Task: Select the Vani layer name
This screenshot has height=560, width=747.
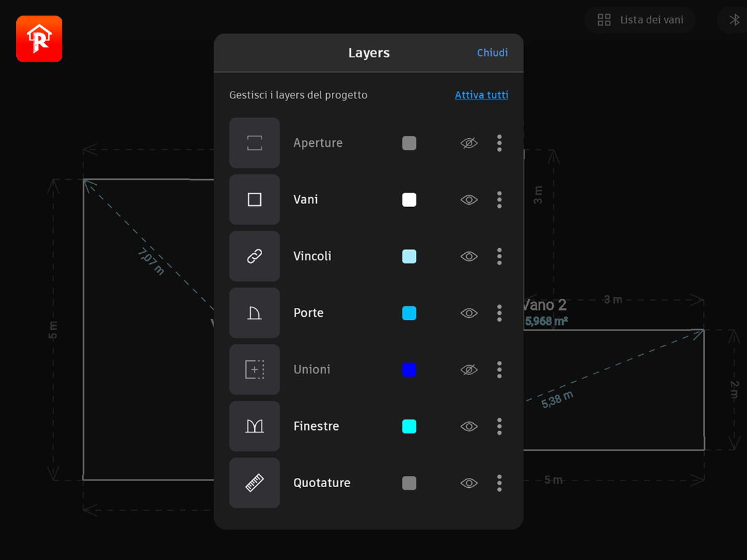Action: coord(306,200)
